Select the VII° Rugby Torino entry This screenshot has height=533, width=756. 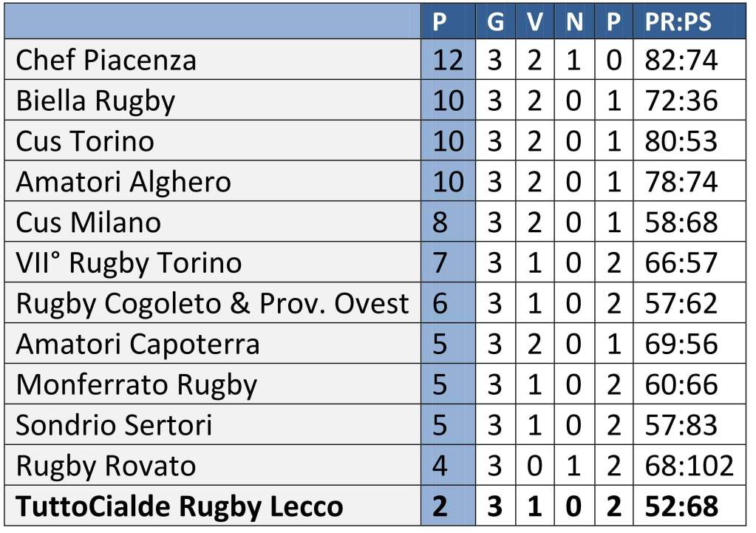pos(129,263)
